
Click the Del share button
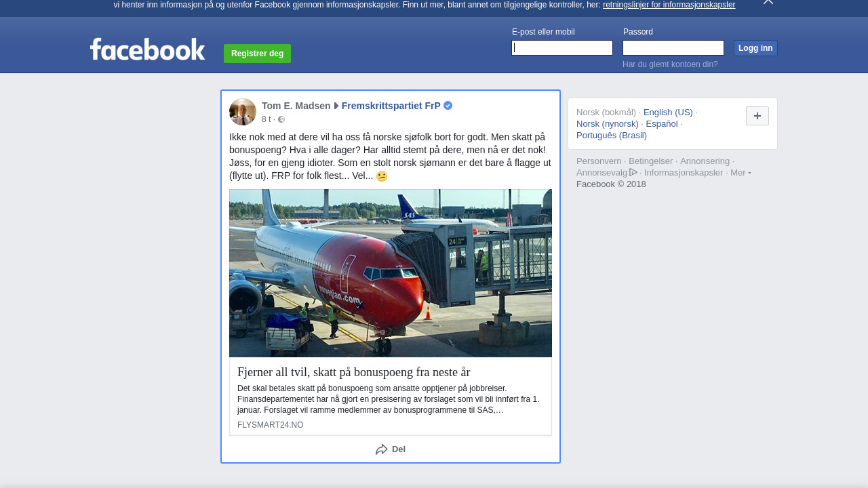[391, 449]
